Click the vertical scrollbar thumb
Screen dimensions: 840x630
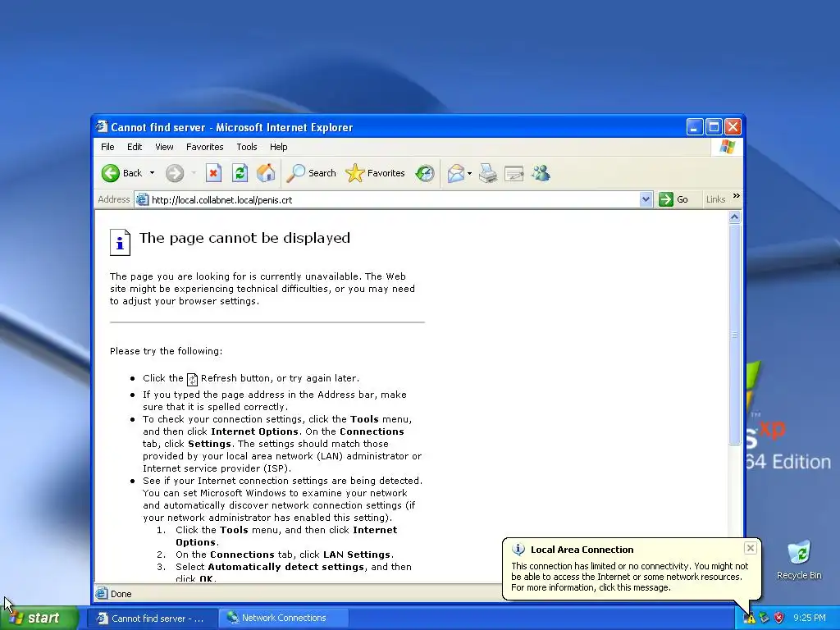pos(734,335)
